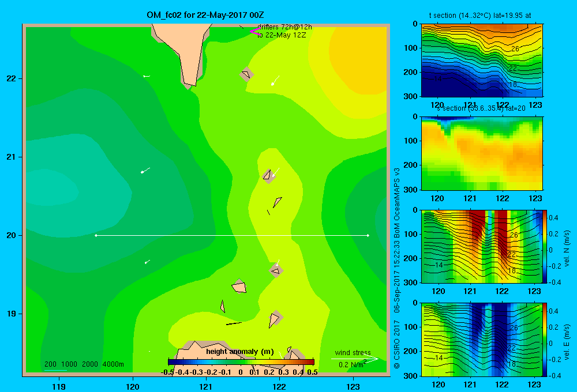Click the vel. E color scale bar

click(545, 340)
